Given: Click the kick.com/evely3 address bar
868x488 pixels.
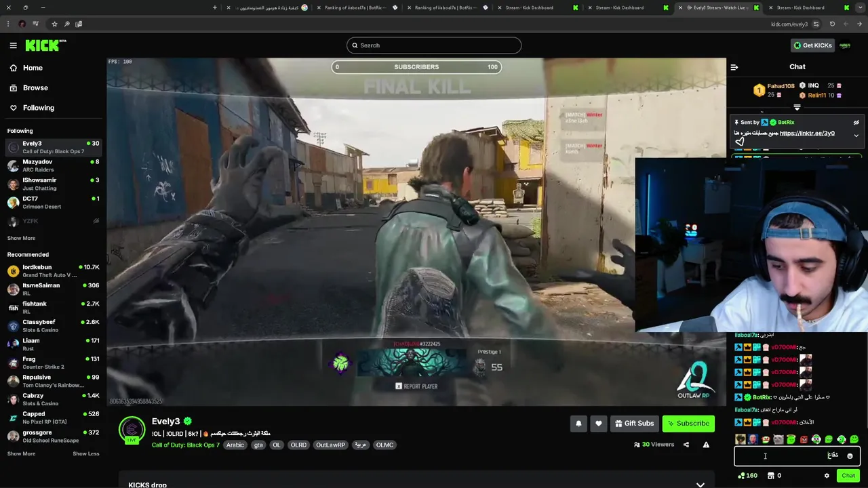Looking at the screenshot, I should click(x=789, y=24).
